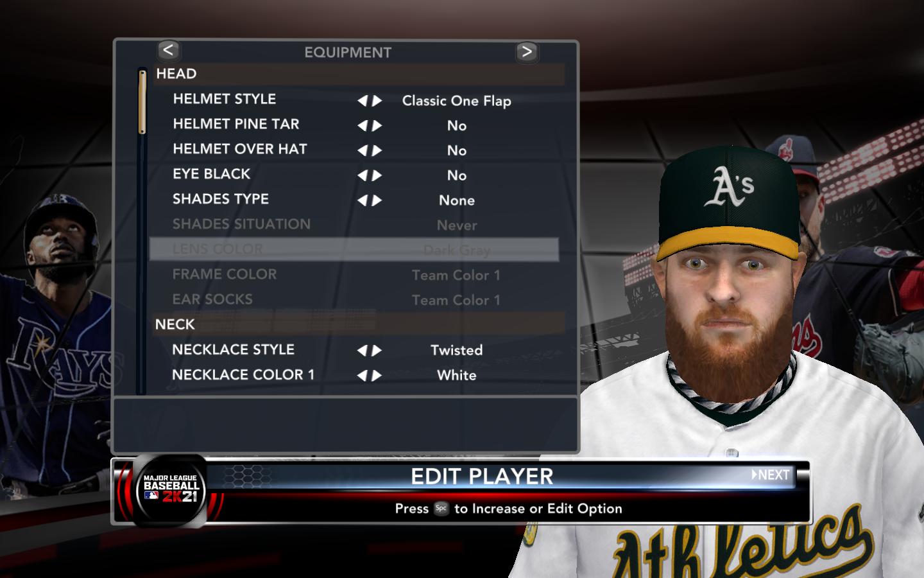The height and width of the screenshot is (578, 924).
Task: Click right arrow for Necklace Style
Action: coord(377,351)
